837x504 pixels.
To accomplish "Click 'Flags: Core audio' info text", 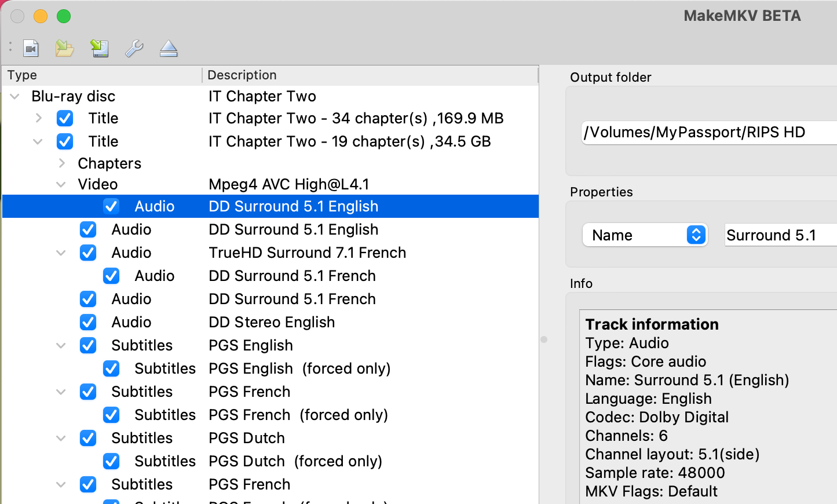I will point(646,361).
